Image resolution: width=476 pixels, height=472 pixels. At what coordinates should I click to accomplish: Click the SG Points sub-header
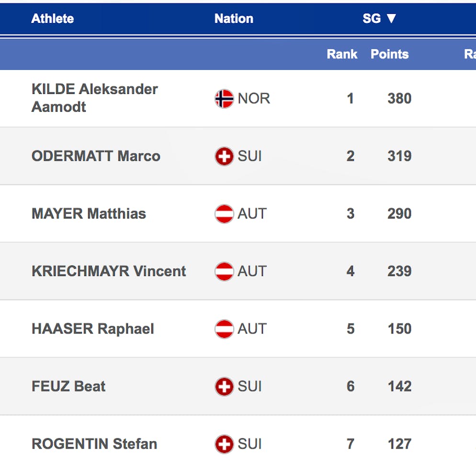point(389,54)
